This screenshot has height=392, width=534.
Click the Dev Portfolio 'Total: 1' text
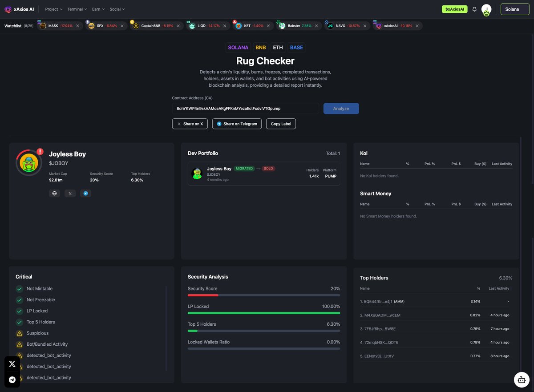click(333, 154)
